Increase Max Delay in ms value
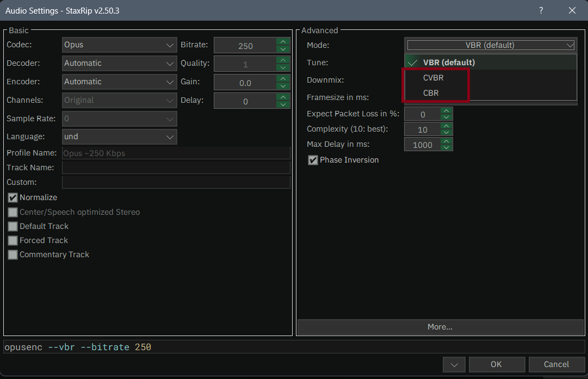Viewport: 588px width, 379px height. click(446, 141)
